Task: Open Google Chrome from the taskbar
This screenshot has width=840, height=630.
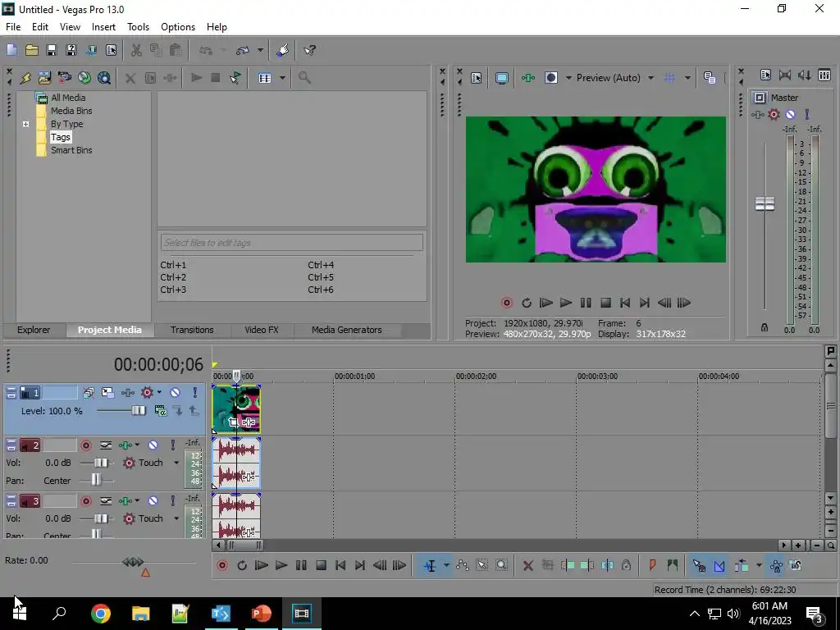Action: point(100,614)
